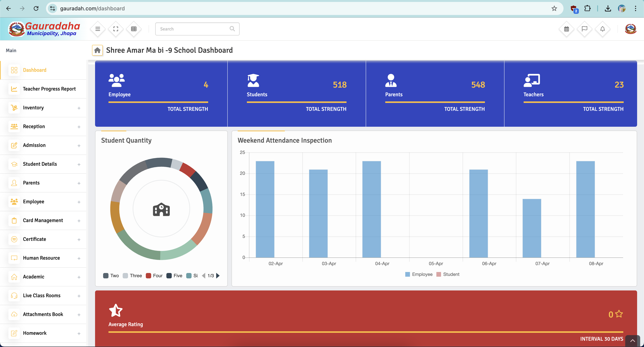The image size is (644, 347).
Task: Click the browser Back button
Action: coord(8,8)
